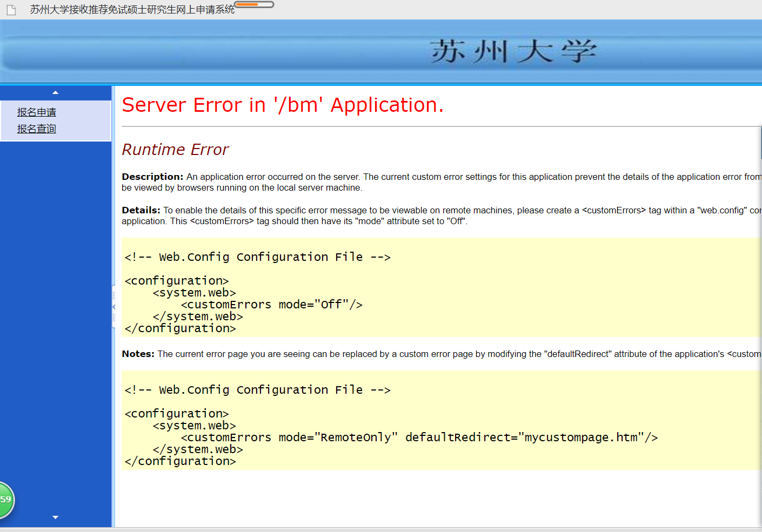The image size is (762, 532).
Task: Click the second "Web.Config Configuration File" comment
Action: click(x=257, y=390)
